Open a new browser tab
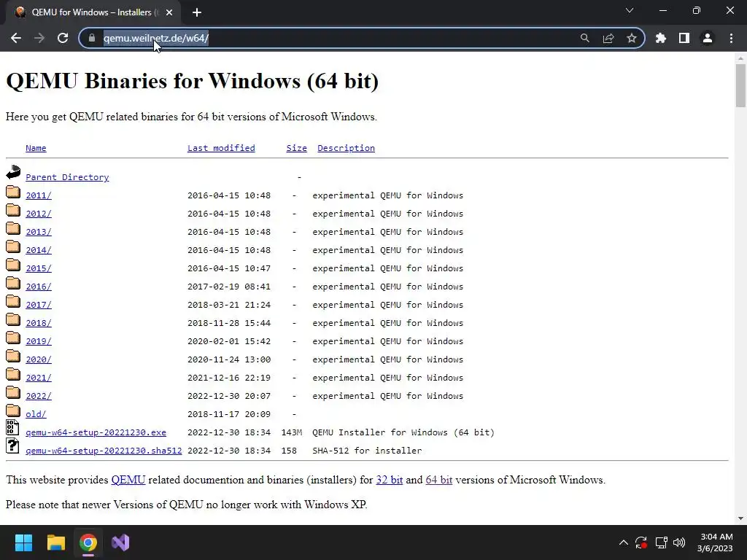747x560 pixels. [197, 12]
